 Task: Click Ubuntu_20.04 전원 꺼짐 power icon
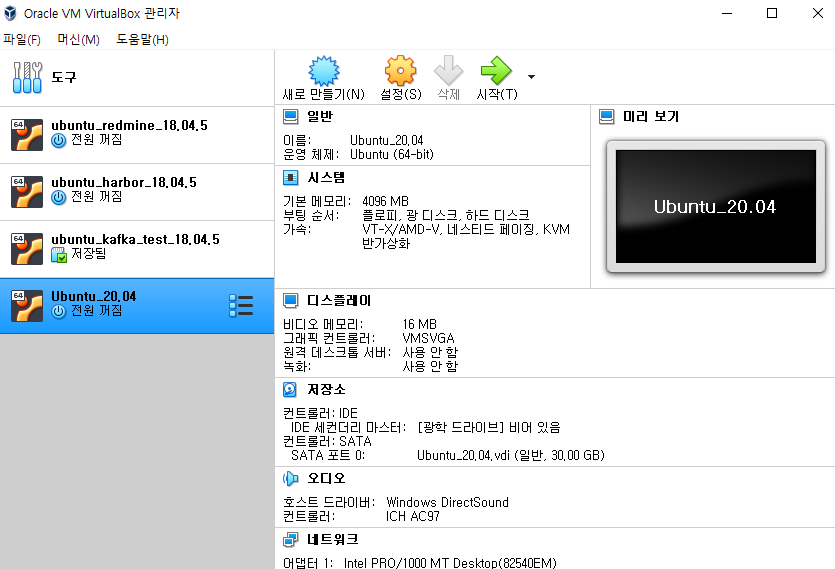coord(59,312)
